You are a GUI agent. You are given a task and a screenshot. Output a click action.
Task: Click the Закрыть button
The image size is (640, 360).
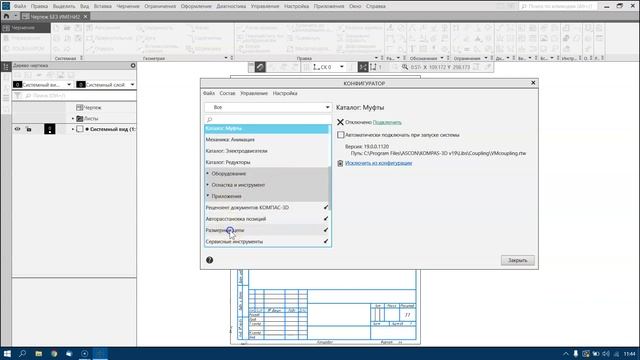pos(518,260)
